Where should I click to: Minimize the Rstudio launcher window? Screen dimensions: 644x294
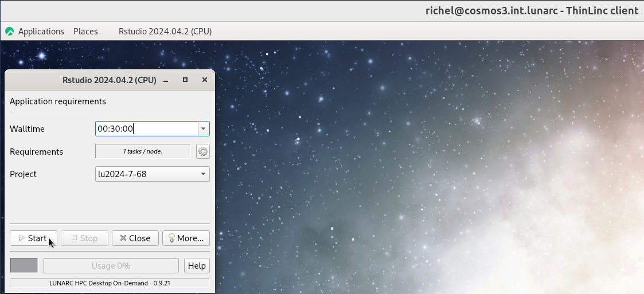pos(166,80)
